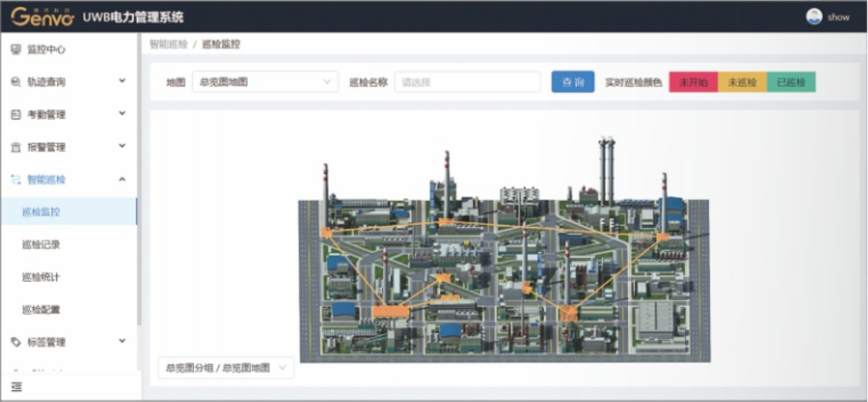Click the 实时巡检颜色 label
Viewport: 868px width, 402px height.
(x=633, y=82)
